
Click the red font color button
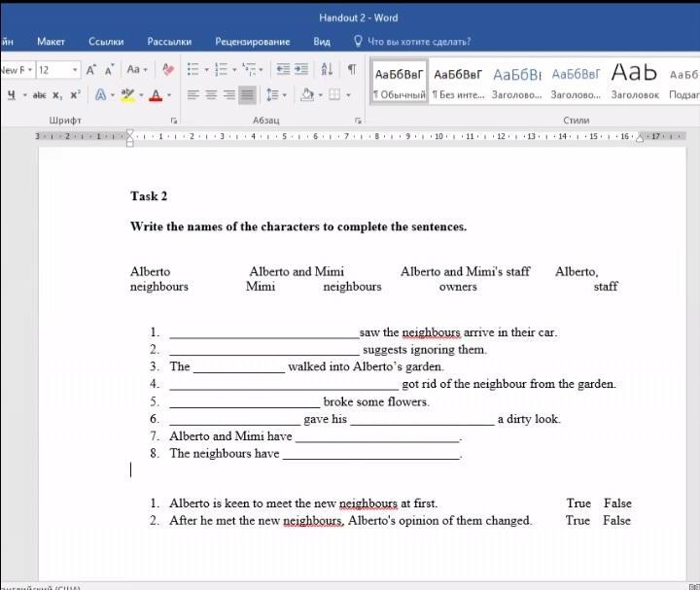(x=156, y=95)
